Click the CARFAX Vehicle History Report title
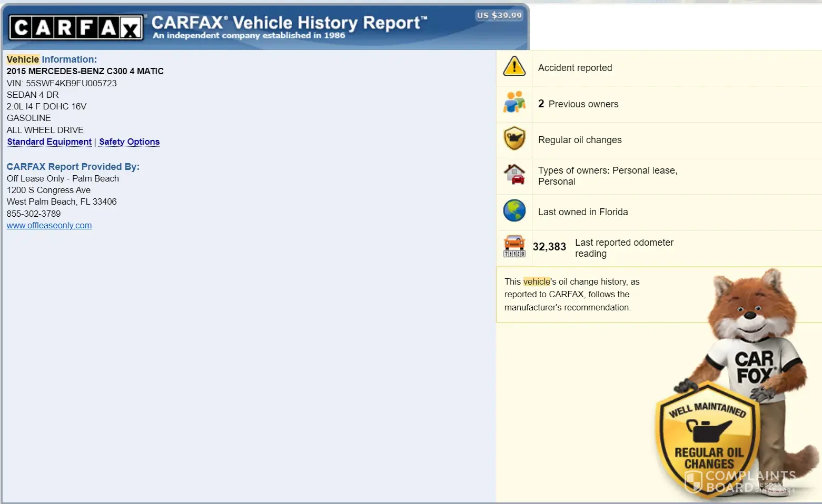 pos(289,23)
